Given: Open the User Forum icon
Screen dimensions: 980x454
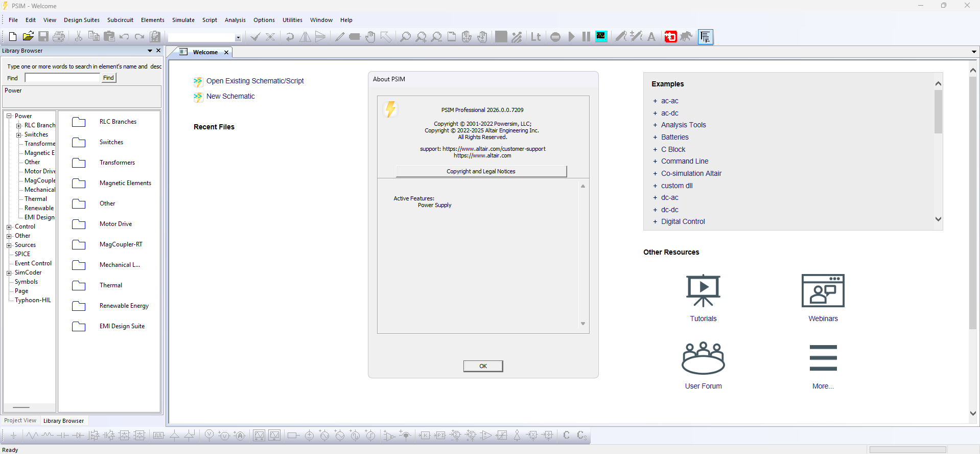Looking at the screenshot, I should (x=703, y=358).
